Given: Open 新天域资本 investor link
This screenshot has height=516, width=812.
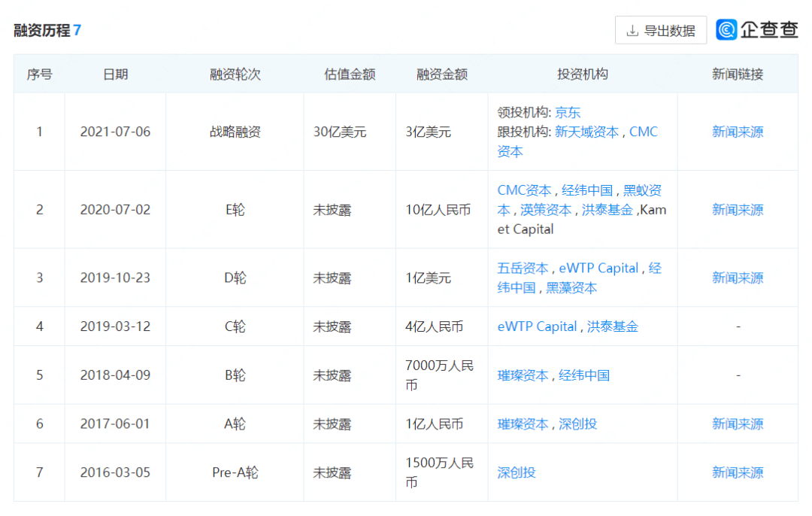Looking at the screenshot, I should 586,132.
